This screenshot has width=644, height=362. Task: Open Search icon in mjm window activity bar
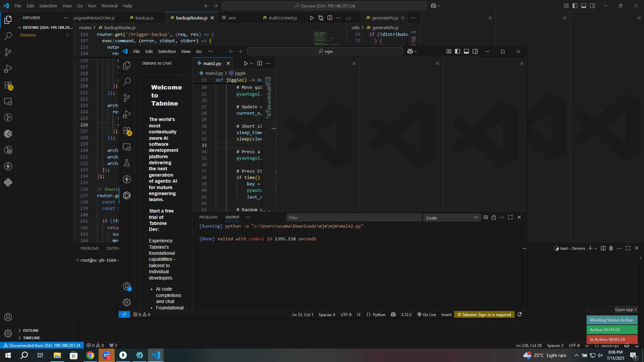[127, 81]
